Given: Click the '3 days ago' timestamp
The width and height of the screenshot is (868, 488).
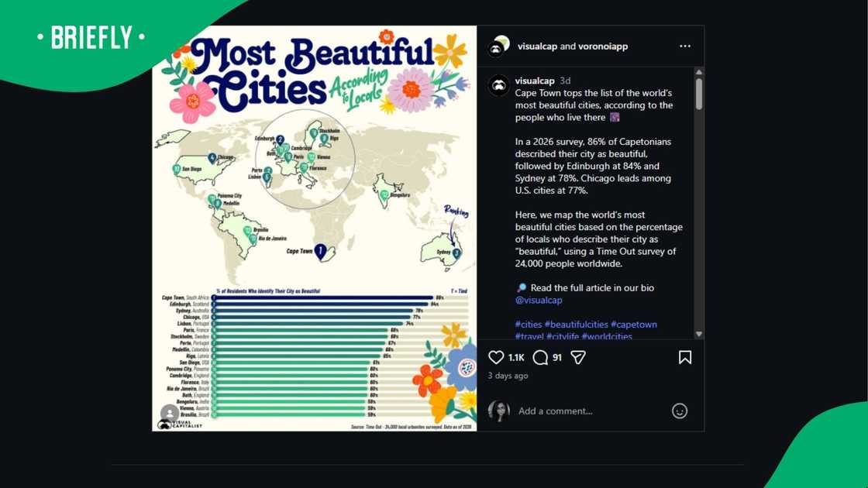Looking at the screenshot, I should (x=508, y=376).
